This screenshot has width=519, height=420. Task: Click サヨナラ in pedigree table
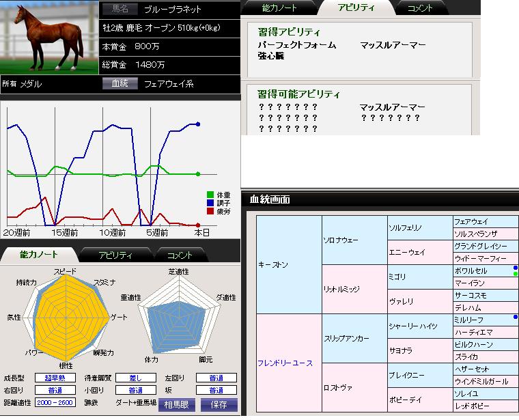tap(420, 351)
